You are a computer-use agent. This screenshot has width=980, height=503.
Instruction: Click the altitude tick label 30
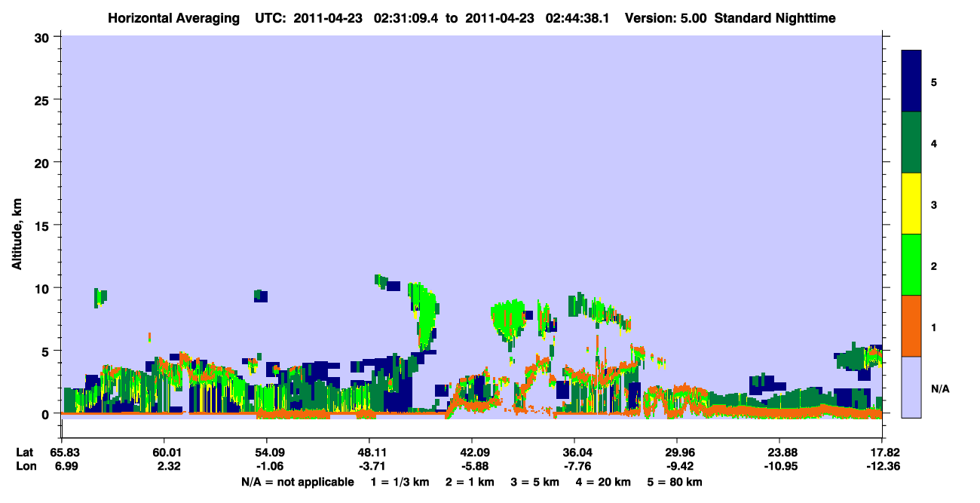(x=44, y=37)
